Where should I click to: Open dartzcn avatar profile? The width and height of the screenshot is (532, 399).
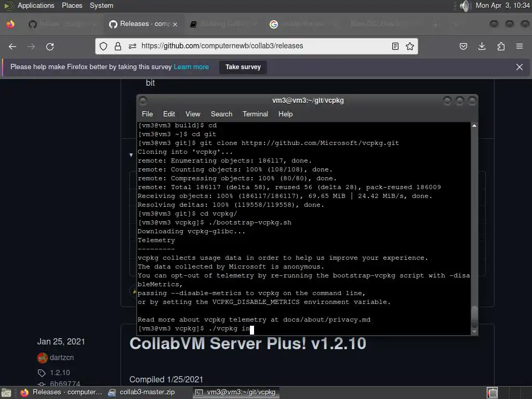tap(43, 357)
